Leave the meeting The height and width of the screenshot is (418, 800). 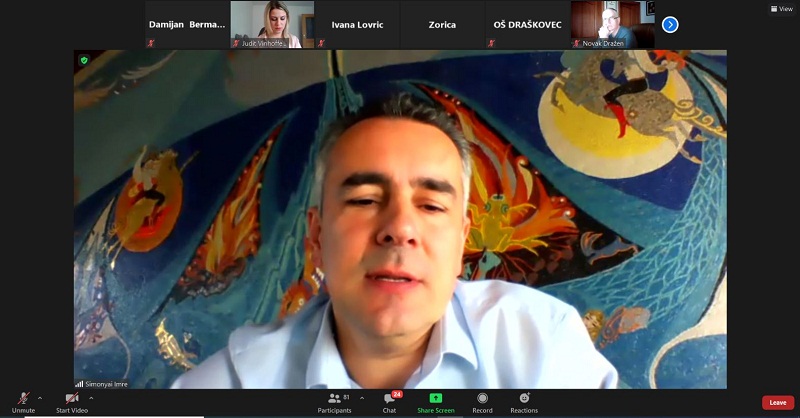(777, 402)
